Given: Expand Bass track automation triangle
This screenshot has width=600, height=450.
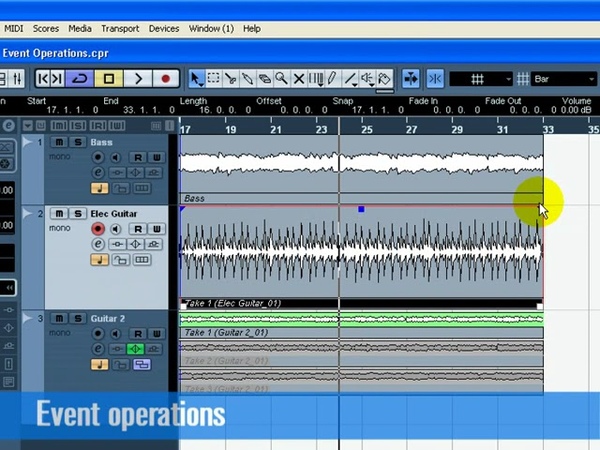Looking at the screenshot, I should 27,142.
